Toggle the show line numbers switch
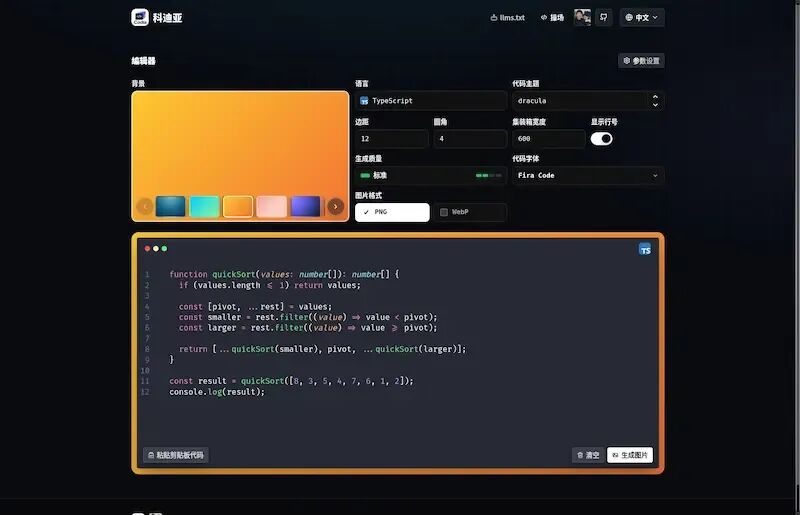Screen dimensions: 800x515 point(602,139)
